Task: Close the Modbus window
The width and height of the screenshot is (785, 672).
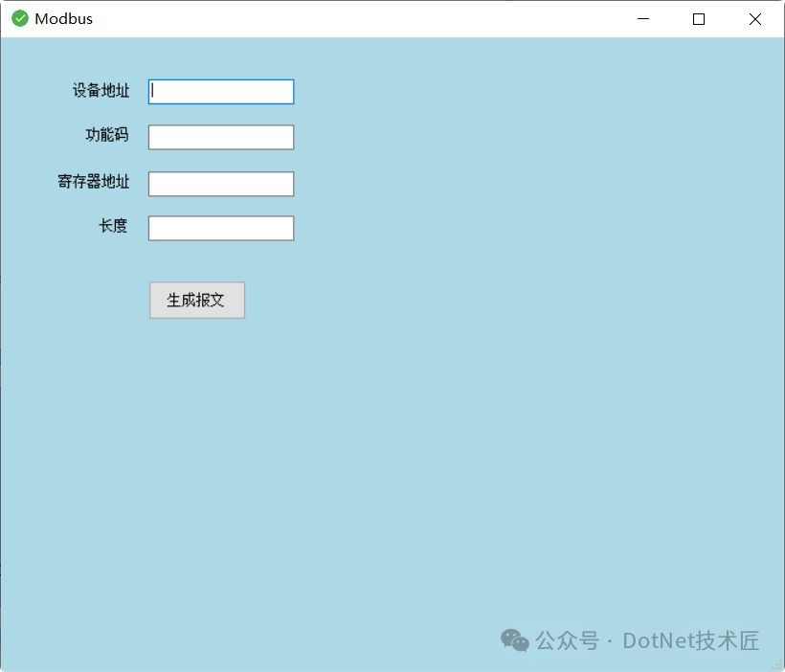Action: 754,19
